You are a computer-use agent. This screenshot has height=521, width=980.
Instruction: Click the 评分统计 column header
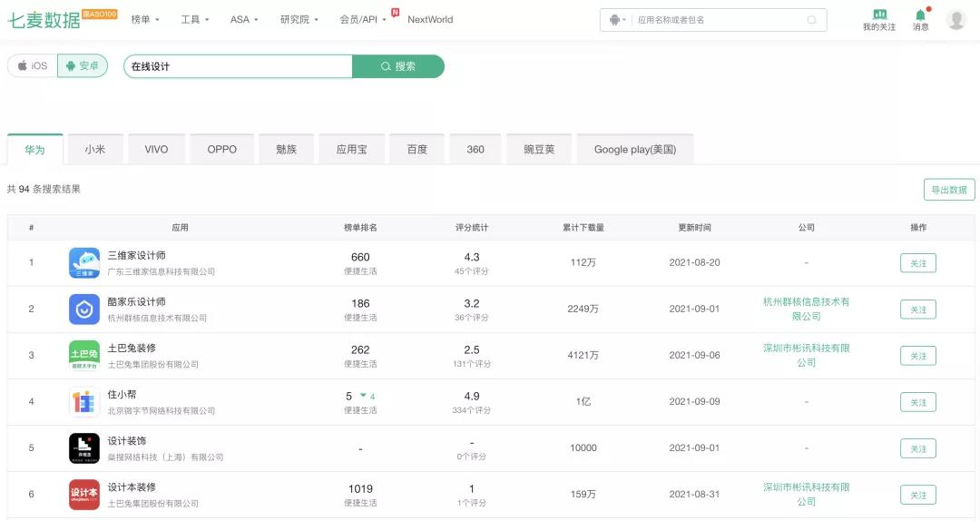click(x=471, y=228)
